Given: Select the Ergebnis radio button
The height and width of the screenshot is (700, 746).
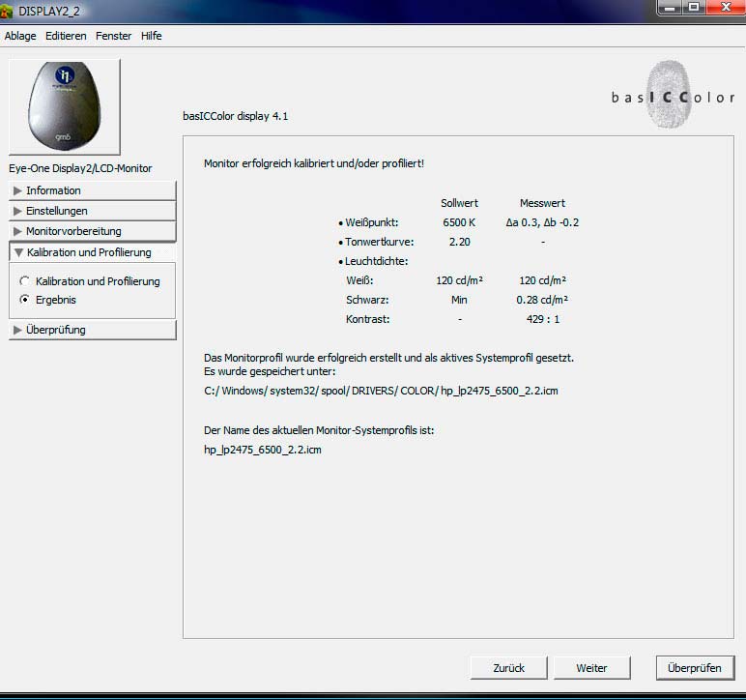Looking at the screenshot, I should 25,300.
